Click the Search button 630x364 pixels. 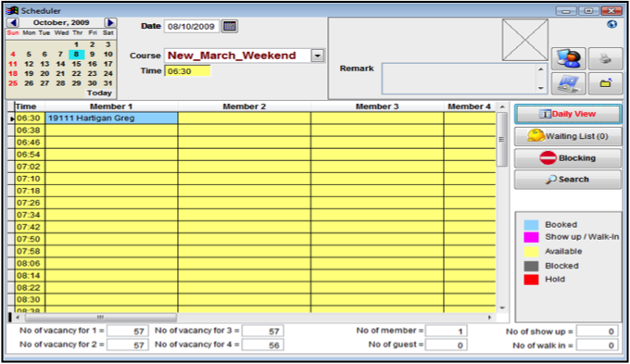pyautogui.click(x=568, y=179)
